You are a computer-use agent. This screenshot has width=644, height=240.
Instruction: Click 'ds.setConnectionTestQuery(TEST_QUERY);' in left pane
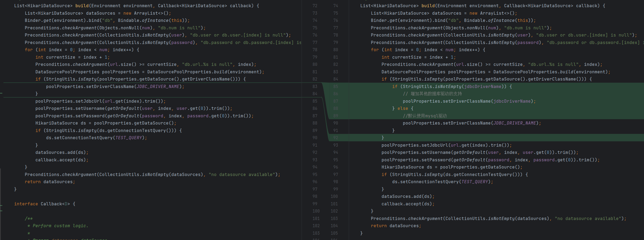(x=96, y=138)
